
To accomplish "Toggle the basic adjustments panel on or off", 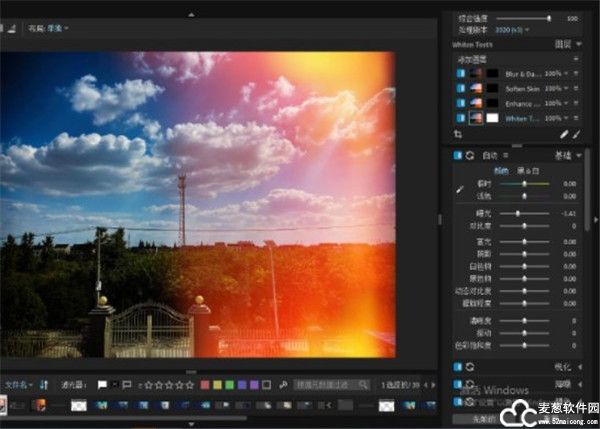I will click(x=457, y=156).
